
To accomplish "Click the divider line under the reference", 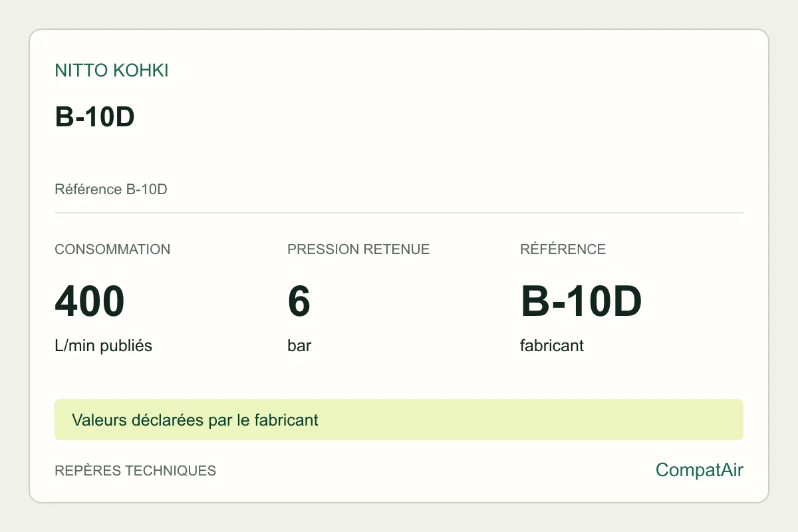I will (x=399, y=213).
